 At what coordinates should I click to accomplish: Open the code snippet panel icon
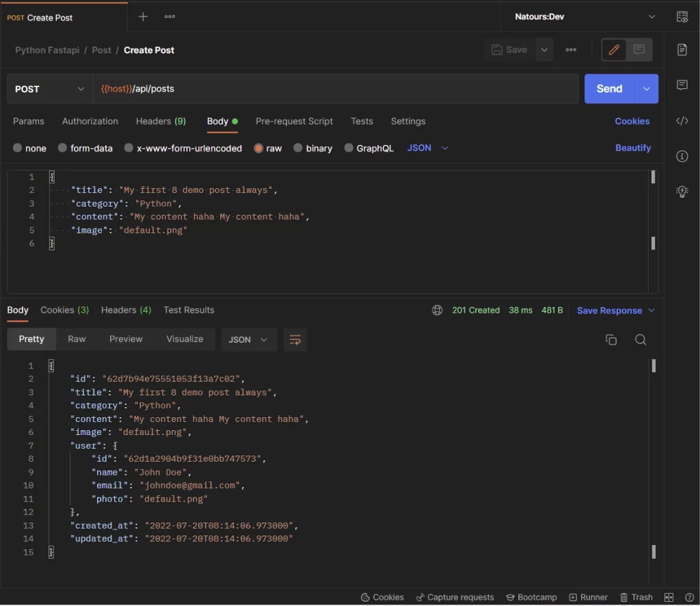682,120
